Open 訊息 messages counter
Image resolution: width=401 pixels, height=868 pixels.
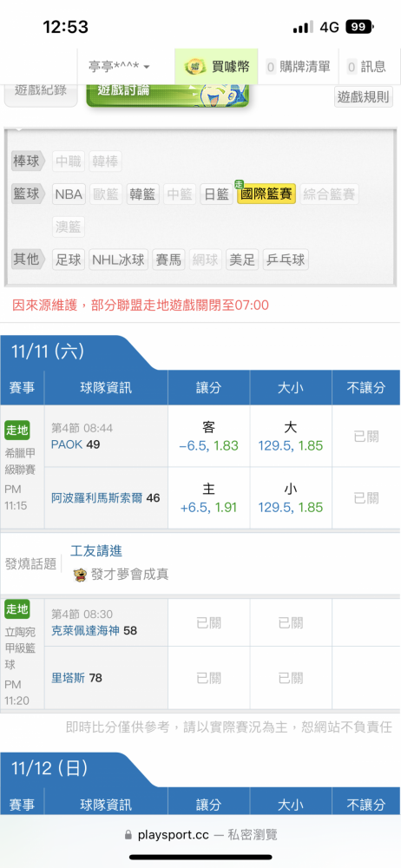coord(366,67)
